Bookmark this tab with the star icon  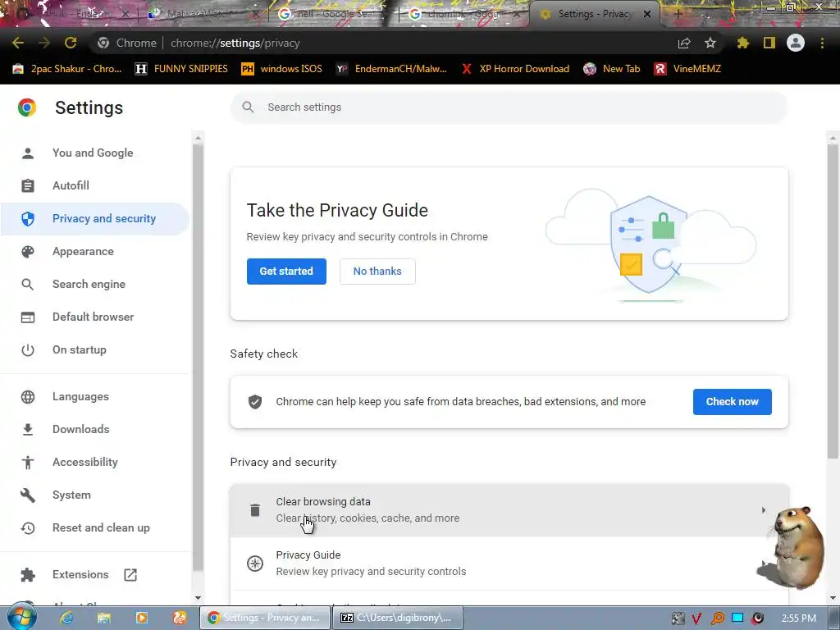tap(710, 43)
